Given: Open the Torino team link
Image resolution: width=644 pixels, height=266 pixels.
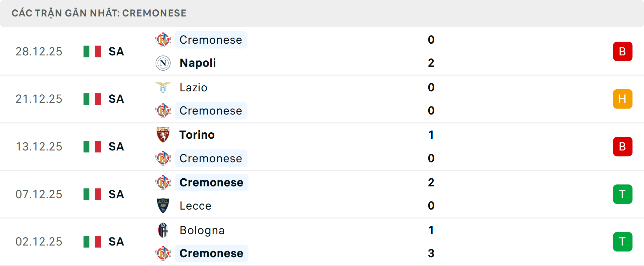Looking at the screenshot, I should point(197,135).
